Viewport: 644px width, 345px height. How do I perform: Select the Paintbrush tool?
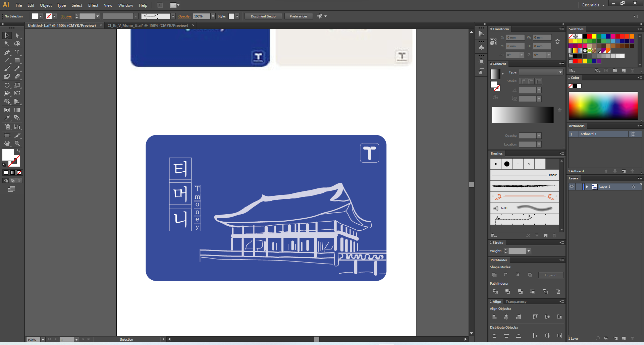coord(7,68)
